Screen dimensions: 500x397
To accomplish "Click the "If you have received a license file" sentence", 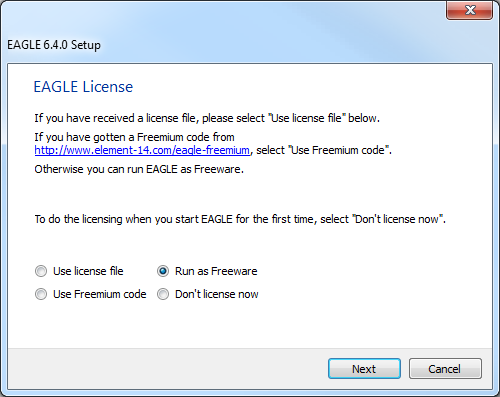I will (207, 118).
